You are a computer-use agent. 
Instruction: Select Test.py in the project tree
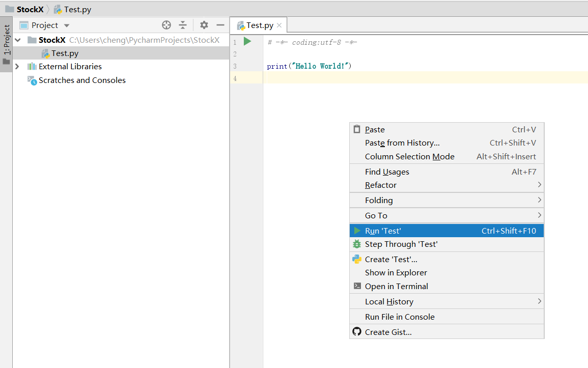[65, 53]
